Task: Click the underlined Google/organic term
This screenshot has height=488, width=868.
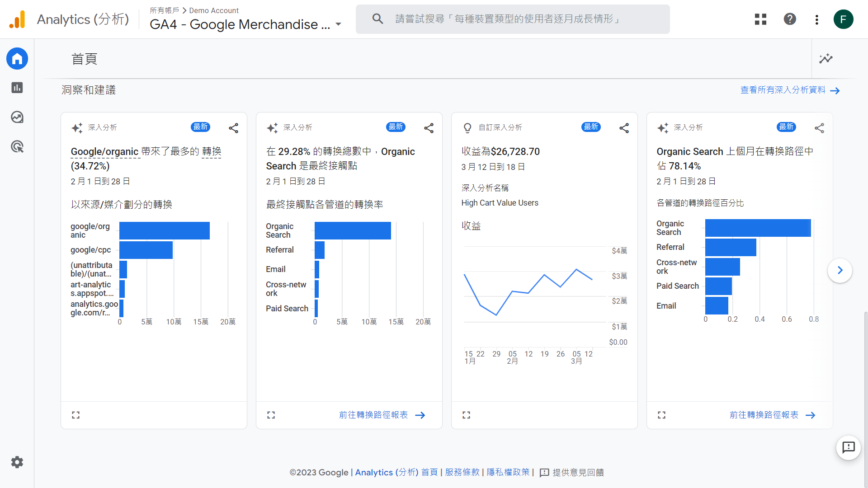Action: [104, 152]
